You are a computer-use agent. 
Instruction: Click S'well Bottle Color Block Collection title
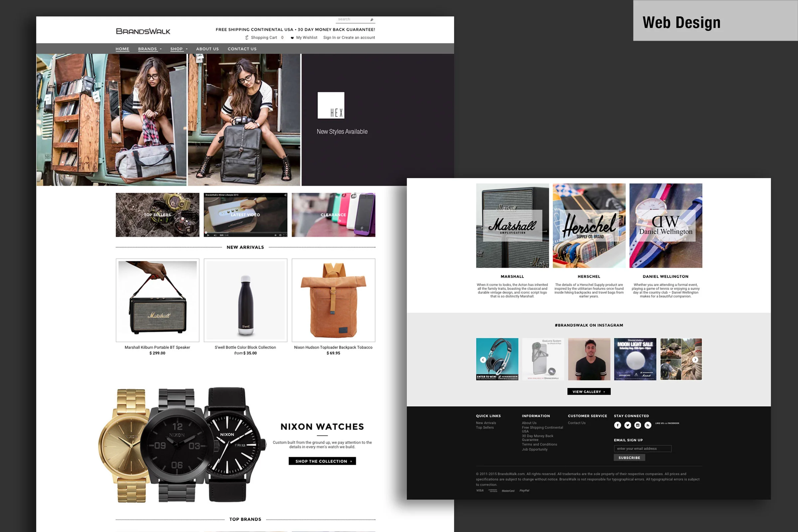point(245,347)
